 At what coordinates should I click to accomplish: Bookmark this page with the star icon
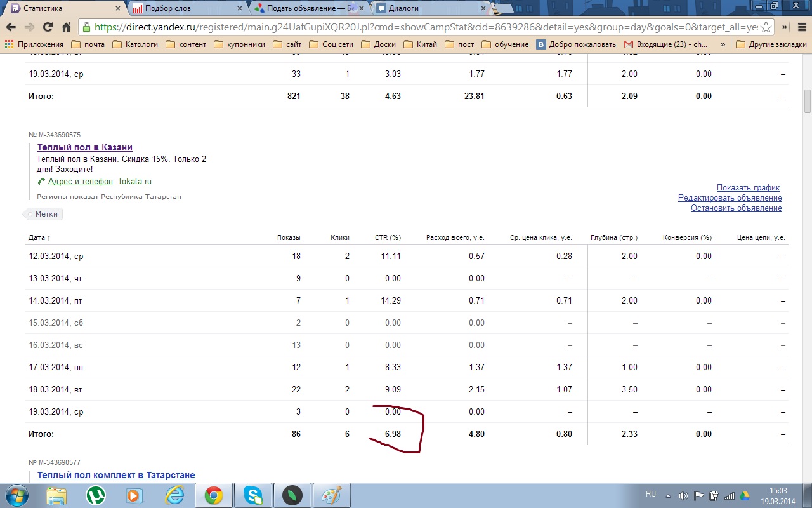pos(766,27)
